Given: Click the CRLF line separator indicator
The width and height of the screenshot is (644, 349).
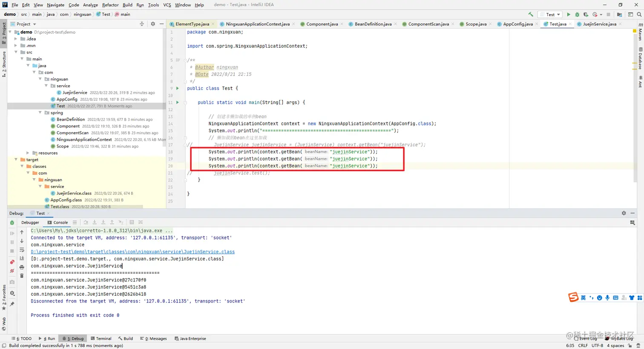Looking at the screenshot, I should (x=583, y=346).
